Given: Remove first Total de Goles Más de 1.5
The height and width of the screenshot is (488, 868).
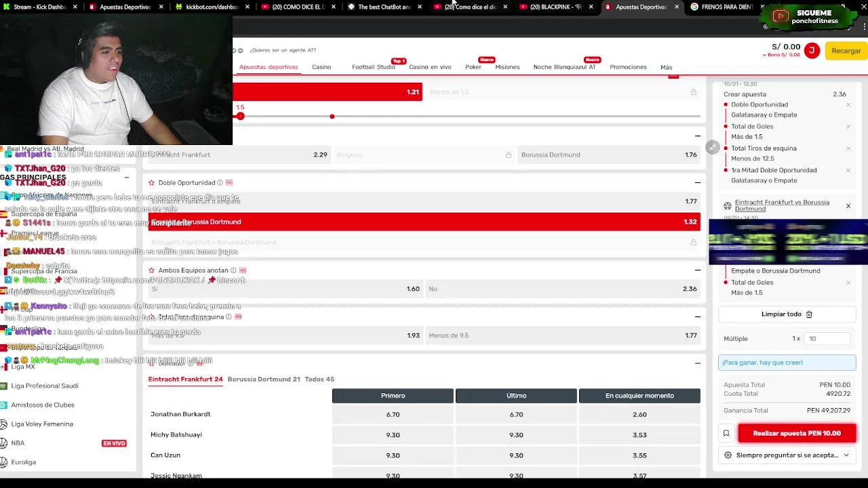Looking at the screenshot, I should pyautogui.click(x=848, y=127).
